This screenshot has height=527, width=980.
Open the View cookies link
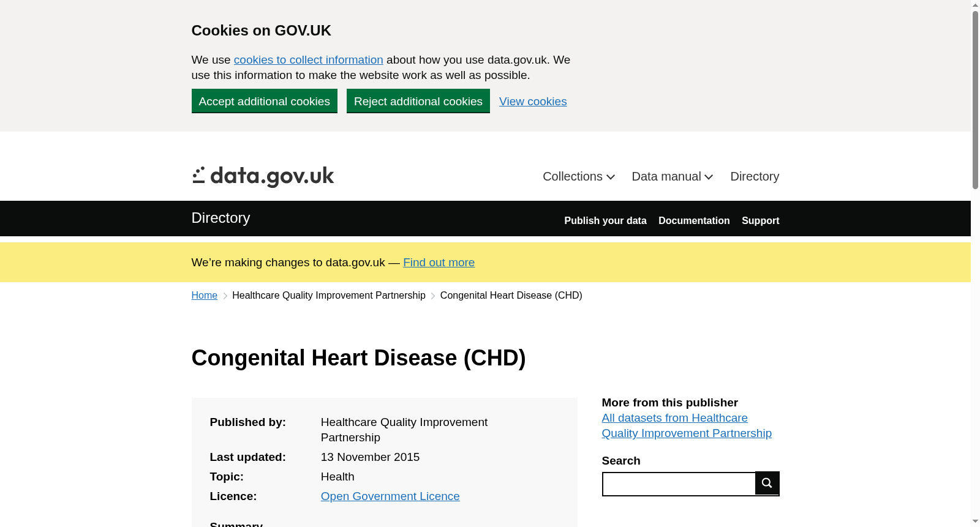click(533, 102)
